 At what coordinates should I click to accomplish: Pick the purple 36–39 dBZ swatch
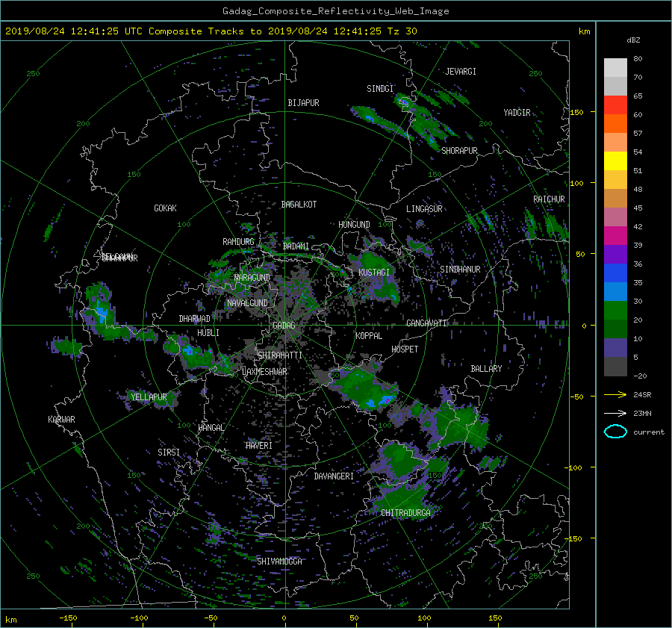click(x=615, y=255)
